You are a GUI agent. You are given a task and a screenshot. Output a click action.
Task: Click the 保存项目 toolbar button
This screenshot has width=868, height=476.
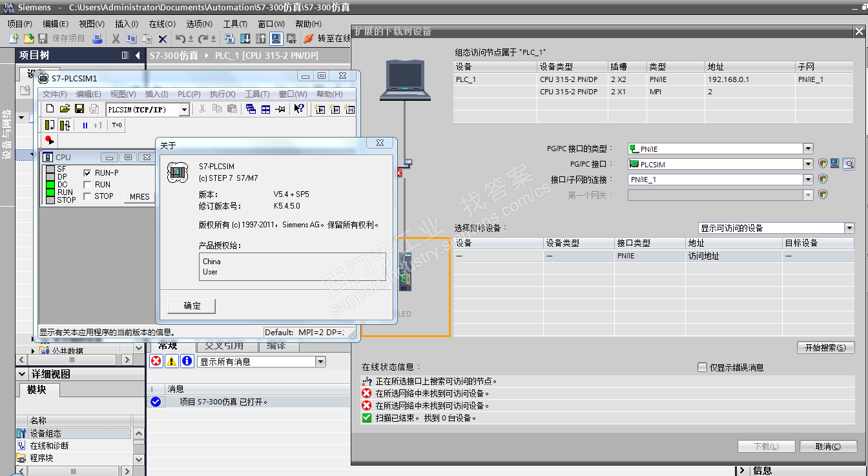(x=62, y=39)
